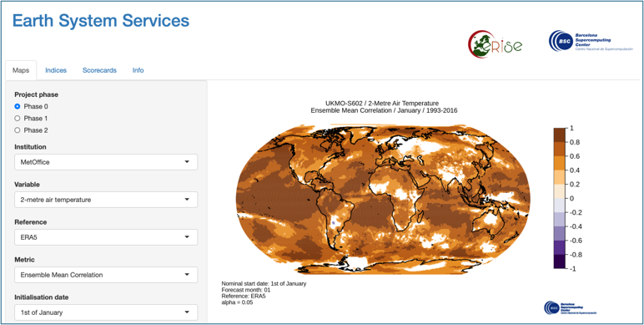The height and width of the screenshot is (325, 644).
Task: Click the darkest brown swatch at the colorbar top
Action: tap(561, 135)
